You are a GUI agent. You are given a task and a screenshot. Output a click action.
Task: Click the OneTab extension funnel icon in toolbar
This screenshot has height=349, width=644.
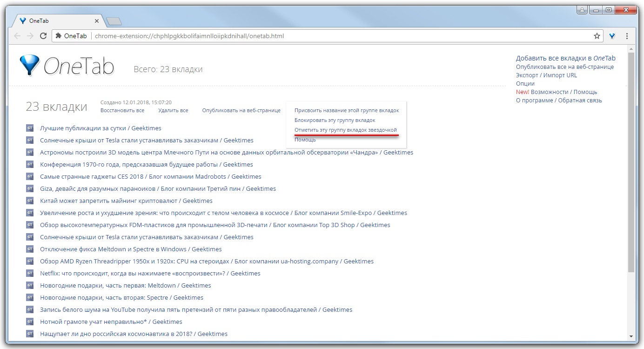point(612,36)
